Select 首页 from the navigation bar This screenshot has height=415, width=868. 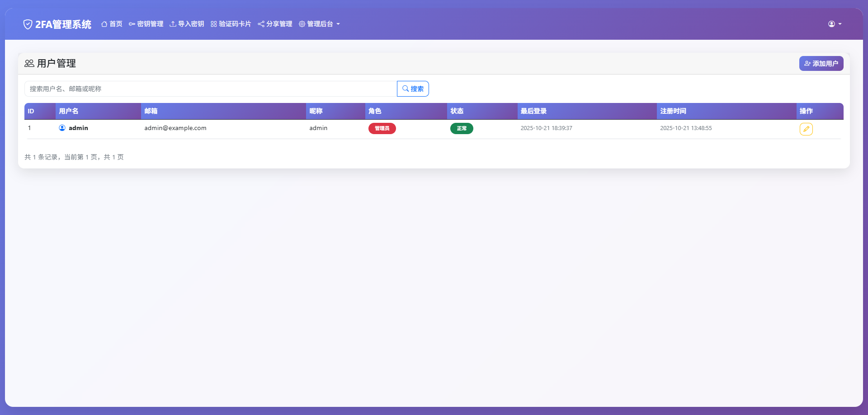112,24
